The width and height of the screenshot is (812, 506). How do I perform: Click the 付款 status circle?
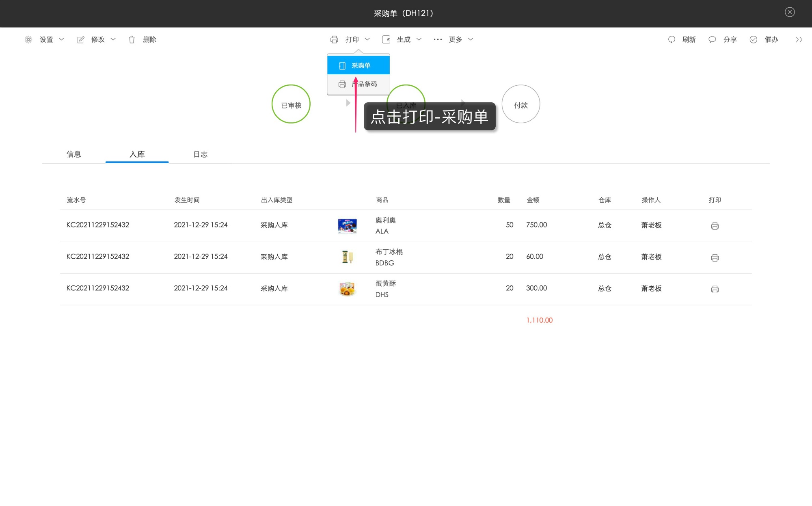tap(520, 104)
